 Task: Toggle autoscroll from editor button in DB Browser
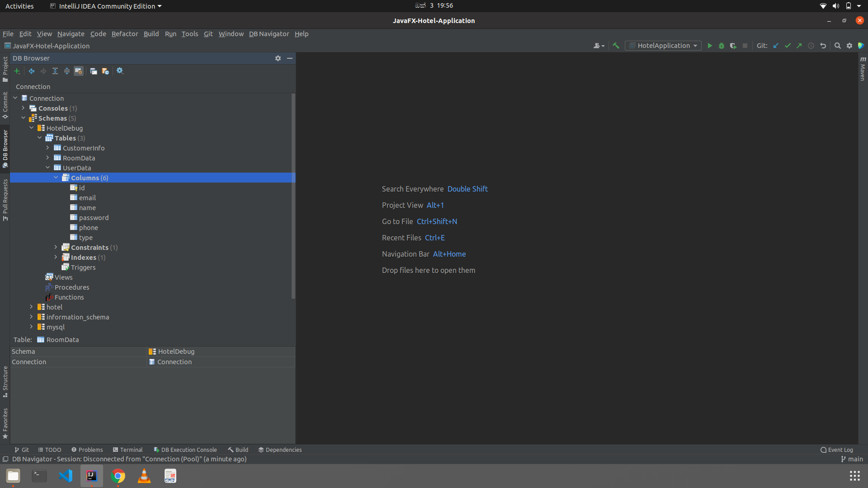tap(79, 71)
